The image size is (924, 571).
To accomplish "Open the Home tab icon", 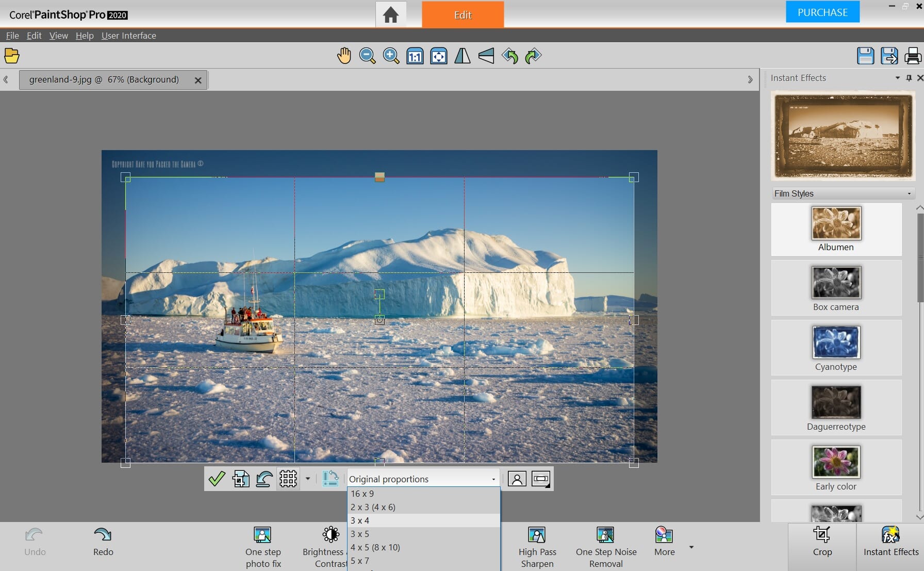I will (390, 14).
